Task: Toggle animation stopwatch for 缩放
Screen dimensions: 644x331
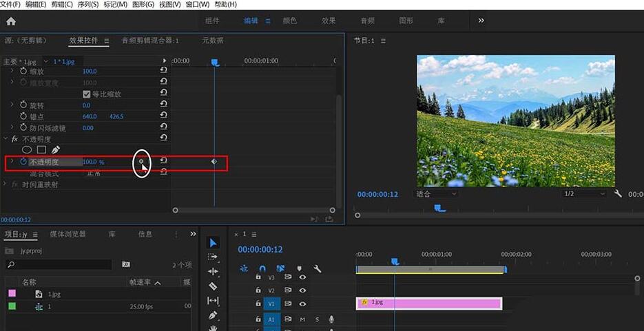Action: point(23,71)
